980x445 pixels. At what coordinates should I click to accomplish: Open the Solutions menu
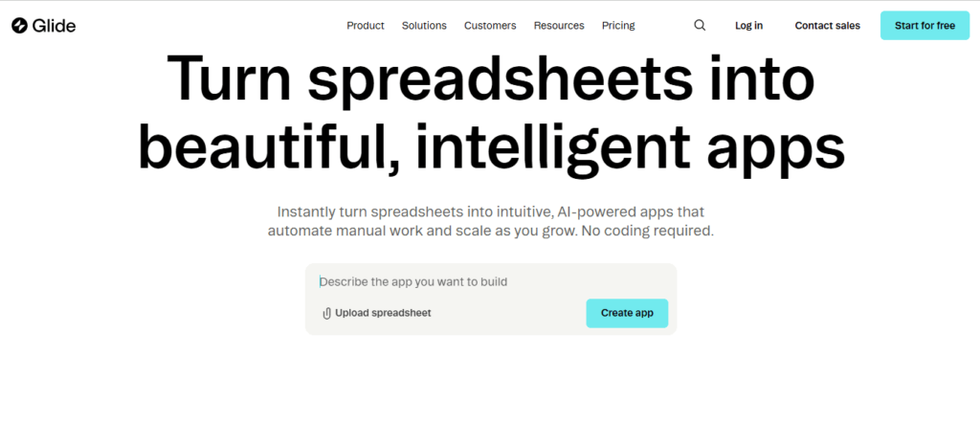coord(424,26)
